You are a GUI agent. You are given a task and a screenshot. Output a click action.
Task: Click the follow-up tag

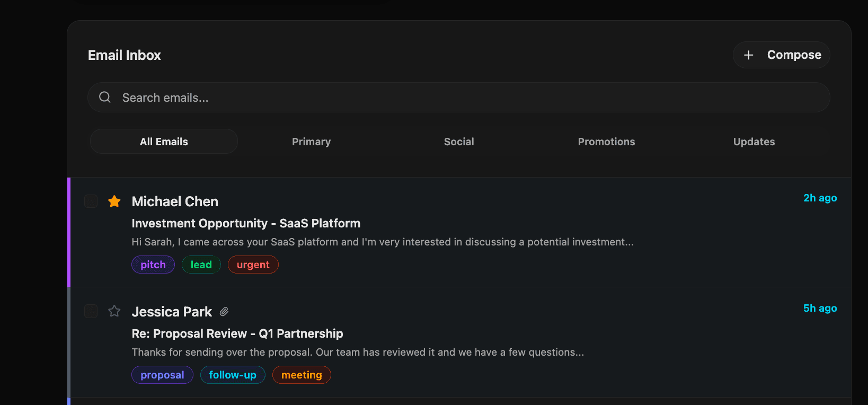pyautogui.click(x=233, y=375)
